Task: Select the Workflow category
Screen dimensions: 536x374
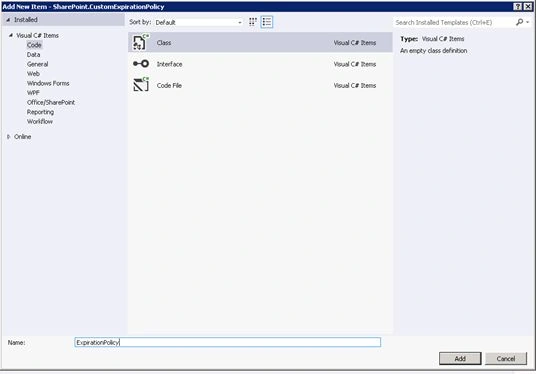Action: pos(40,121)
